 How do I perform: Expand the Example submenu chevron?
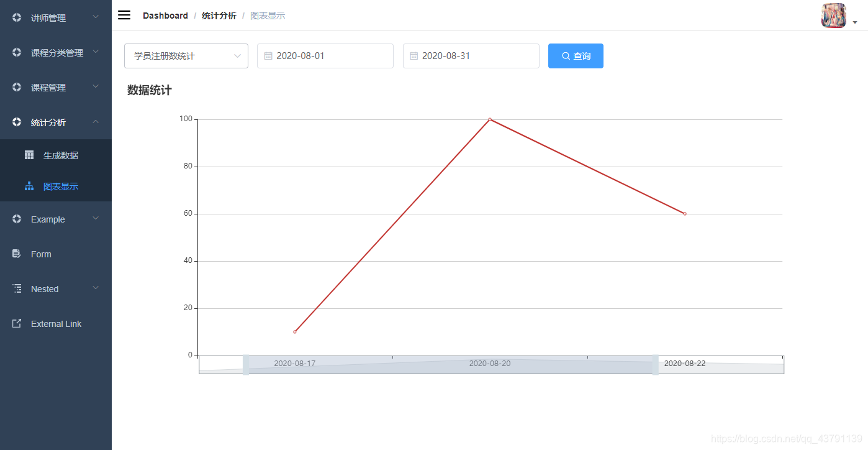[x=96, y=218]
